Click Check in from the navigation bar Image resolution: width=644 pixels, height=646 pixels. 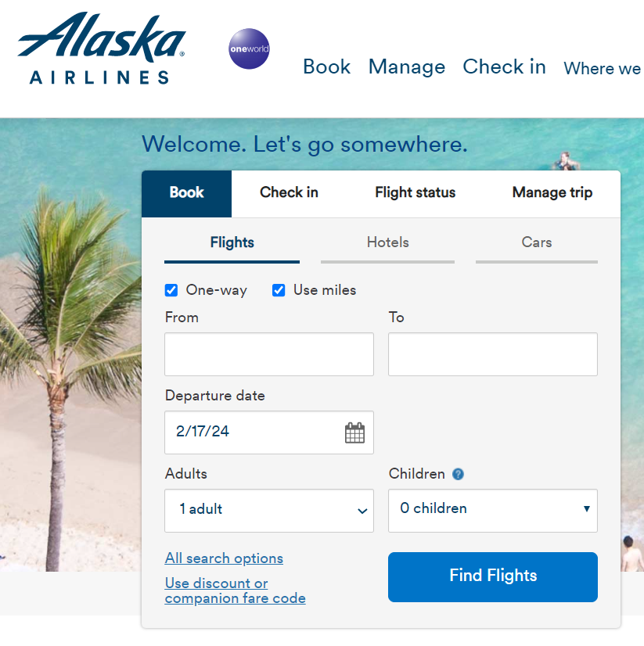pyautogui.click(x=504, y=68)
